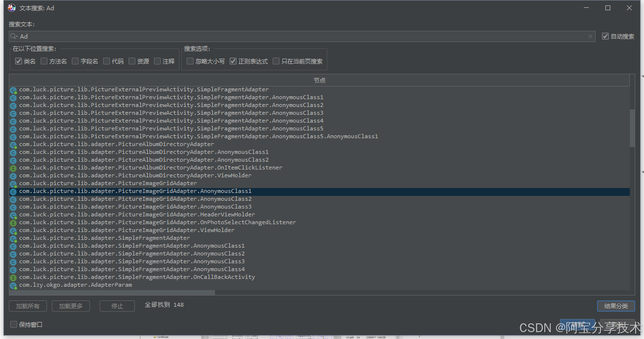644x339 pixels.
Task: Click the interface icon beside SimpleFragmentAdapter.OnCallBackActivity
Action: (x=14, y=277)
